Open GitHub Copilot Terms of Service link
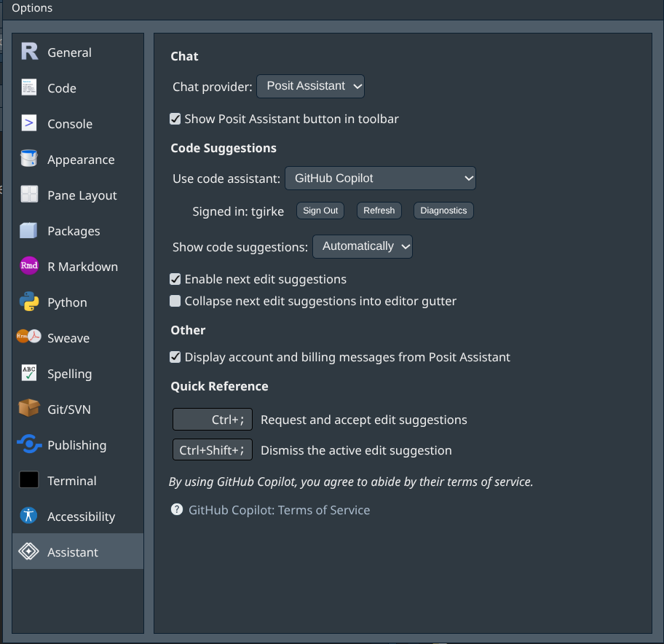Viewport: 664px width, 644px height. pyautogui.click(x=279, y=510)
